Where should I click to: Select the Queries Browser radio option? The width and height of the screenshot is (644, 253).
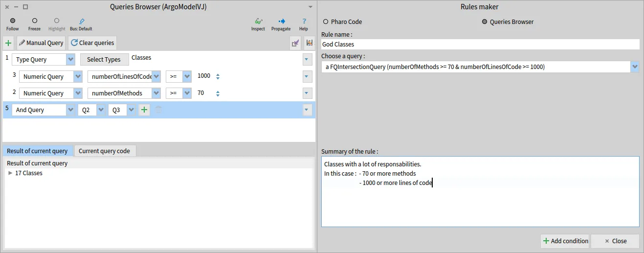click(x=485, y=22)
